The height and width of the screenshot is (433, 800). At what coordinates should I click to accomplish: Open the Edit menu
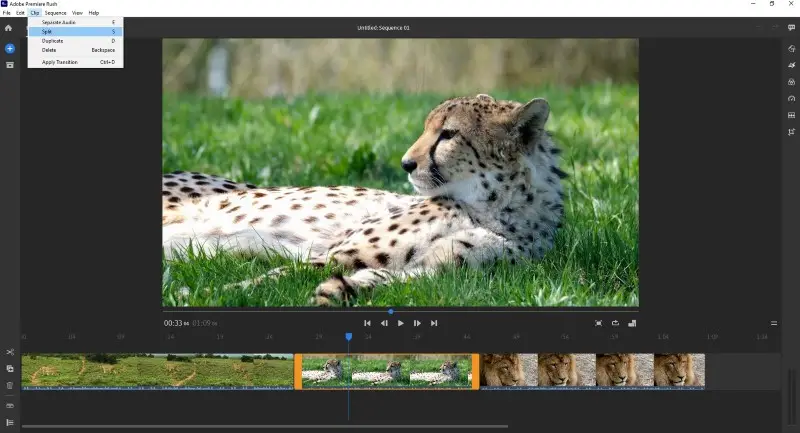20,13
